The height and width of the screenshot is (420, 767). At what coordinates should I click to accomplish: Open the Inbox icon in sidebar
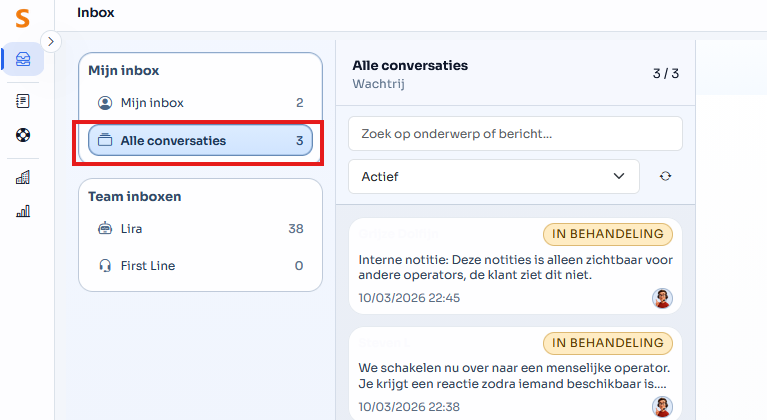[x=22, y=59]
